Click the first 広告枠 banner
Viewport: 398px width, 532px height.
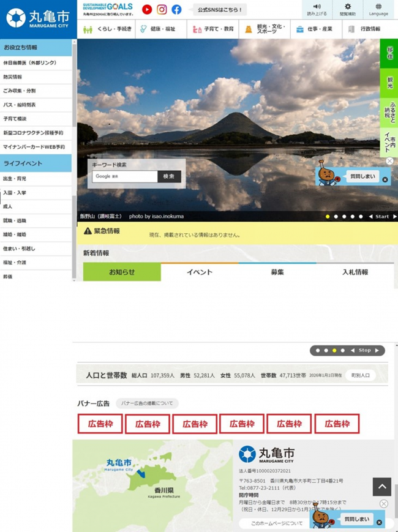(100, 424)
